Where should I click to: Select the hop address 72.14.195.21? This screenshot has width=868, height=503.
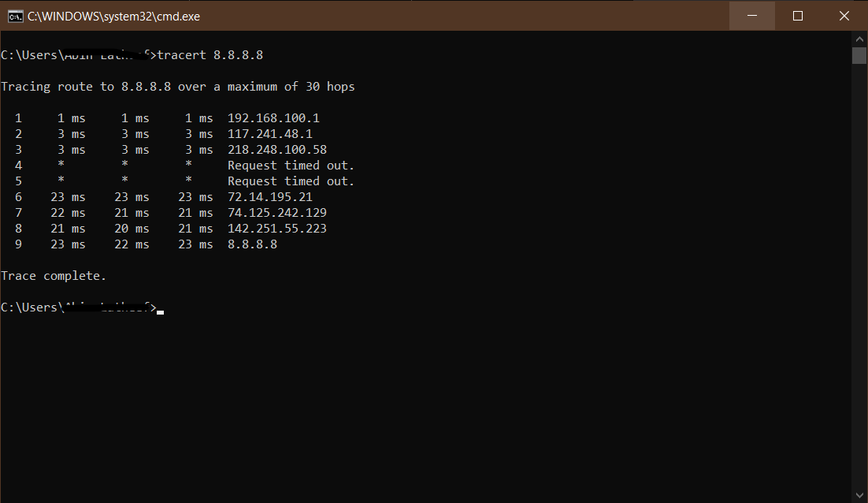pos(269,196)
